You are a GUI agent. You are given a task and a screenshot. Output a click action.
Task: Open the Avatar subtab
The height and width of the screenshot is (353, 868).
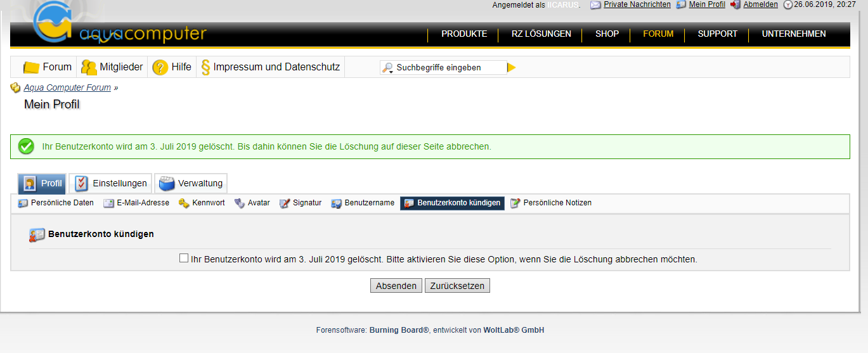point(252,203)
